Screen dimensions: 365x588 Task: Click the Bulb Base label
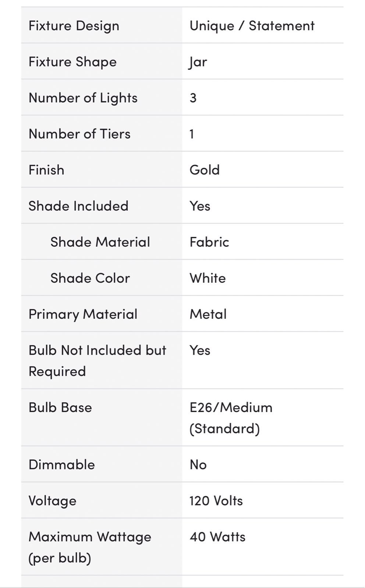coord(60,407)
